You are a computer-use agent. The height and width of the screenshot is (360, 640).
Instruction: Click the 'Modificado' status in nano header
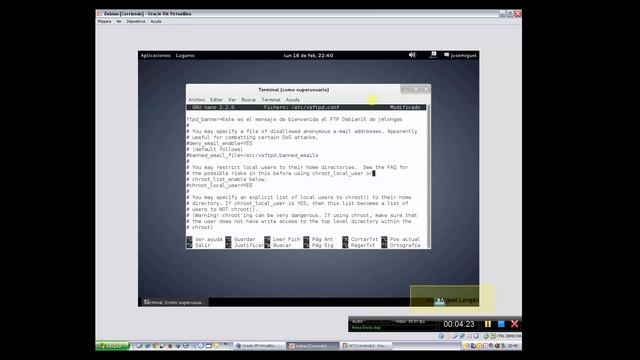[405, 107]
